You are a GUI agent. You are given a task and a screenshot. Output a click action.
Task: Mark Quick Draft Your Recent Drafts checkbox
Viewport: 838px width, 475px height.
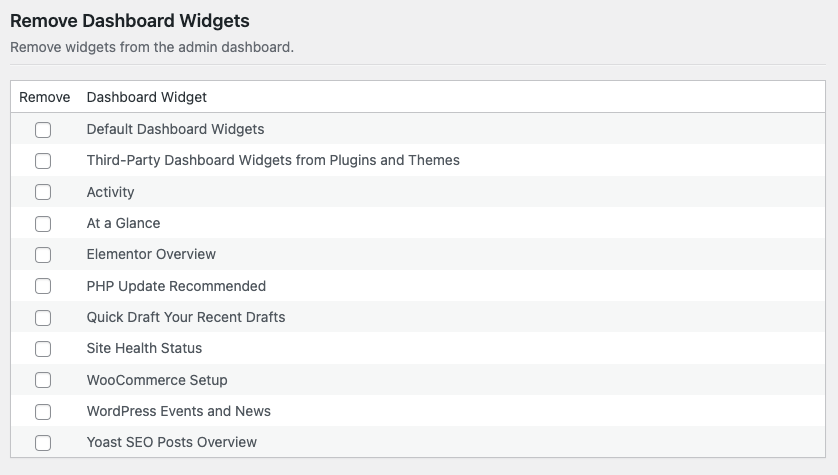click(43, 318)
